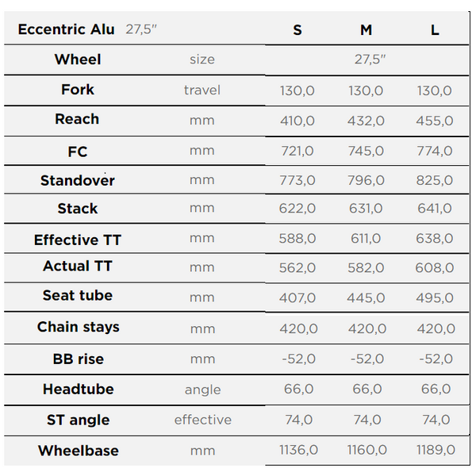Click the Standover row label
This screenshot has height=476, width=476.
pyautogui.click(x=78, y=180)
